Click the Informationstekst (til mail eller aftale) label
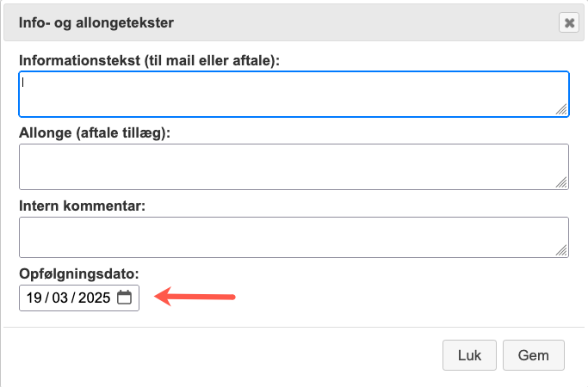Image resolution: width=588 pixels, height=387 pixels. click(149, 60)
